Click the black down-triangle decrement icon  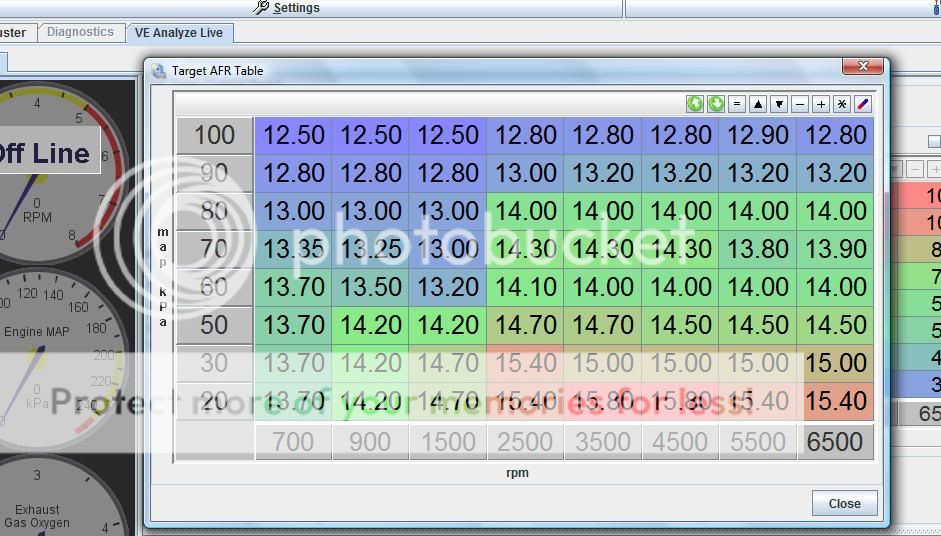coord(779,104)
